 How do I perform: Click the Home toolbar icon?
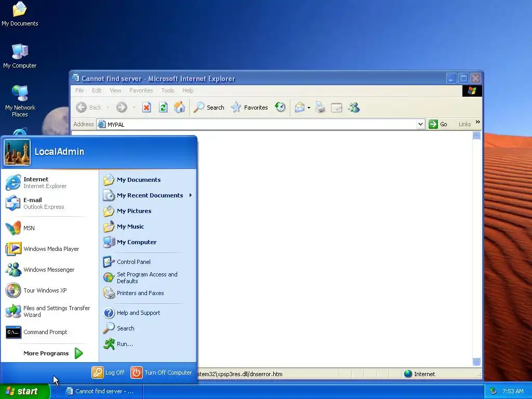click(x=179, y=108)
